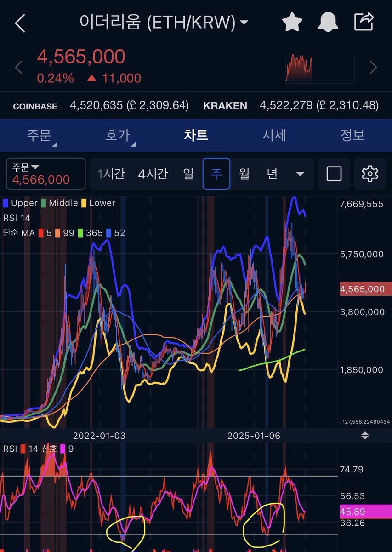392x552 pixels.
Task: Switch to the 호가 tab
Action: [x=118, y=134]
